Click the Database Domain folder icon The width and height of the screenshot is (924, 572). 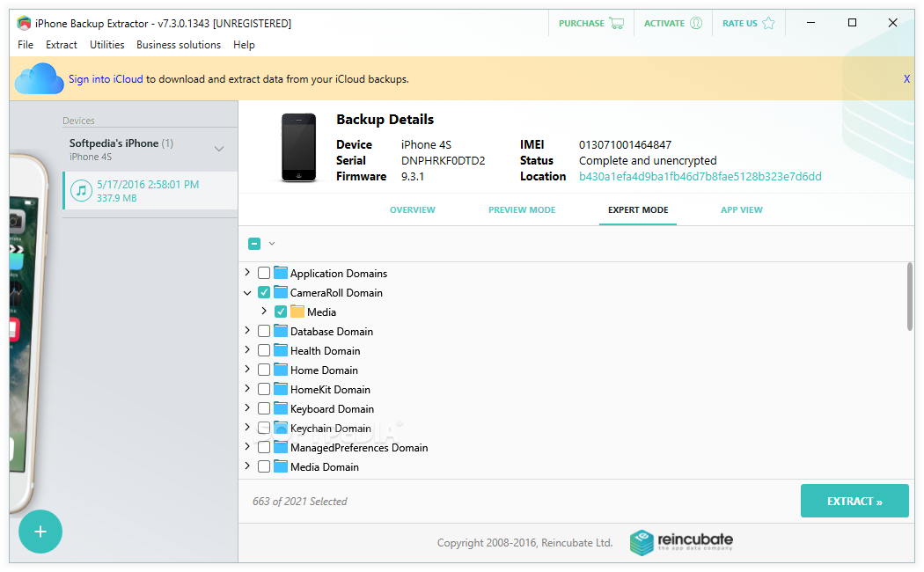(281, 331)
